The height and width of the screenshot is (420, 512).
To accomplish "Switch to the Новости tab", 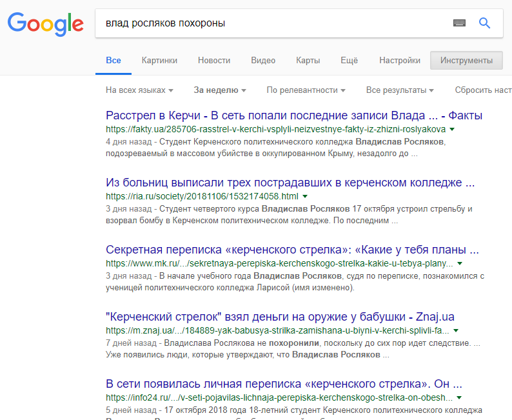I will point(214,61).
